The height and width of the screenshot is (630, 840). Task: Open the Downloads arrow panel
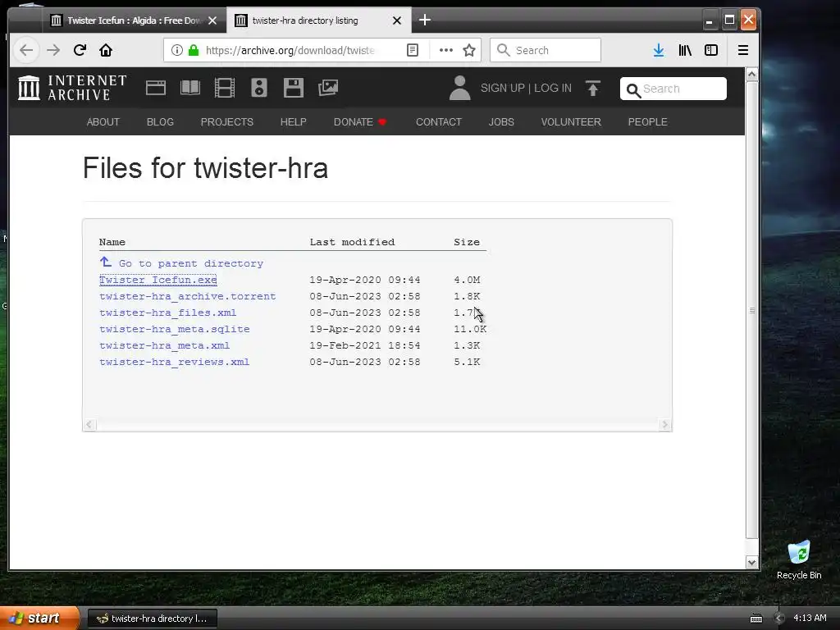(659, 50)
